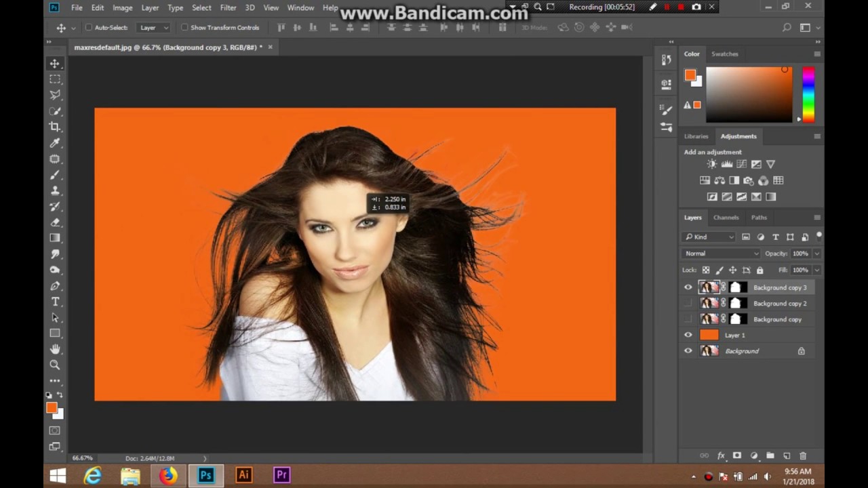Open the Select menu

coord(201,7)
